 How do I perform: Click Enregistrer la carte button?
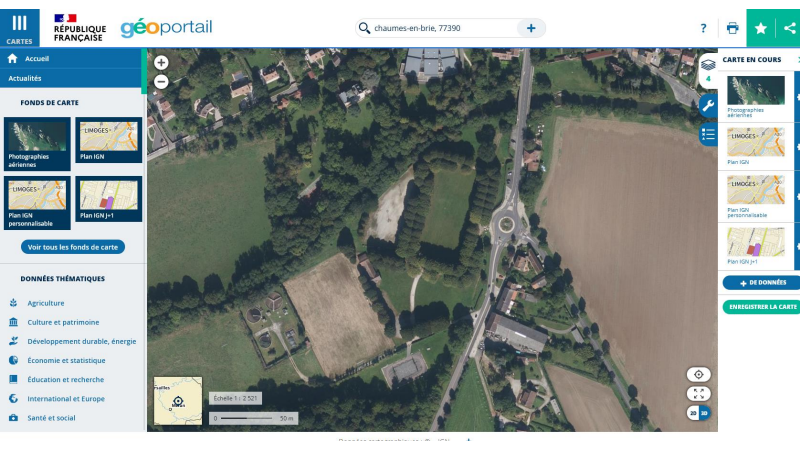[x=762, y=307]
